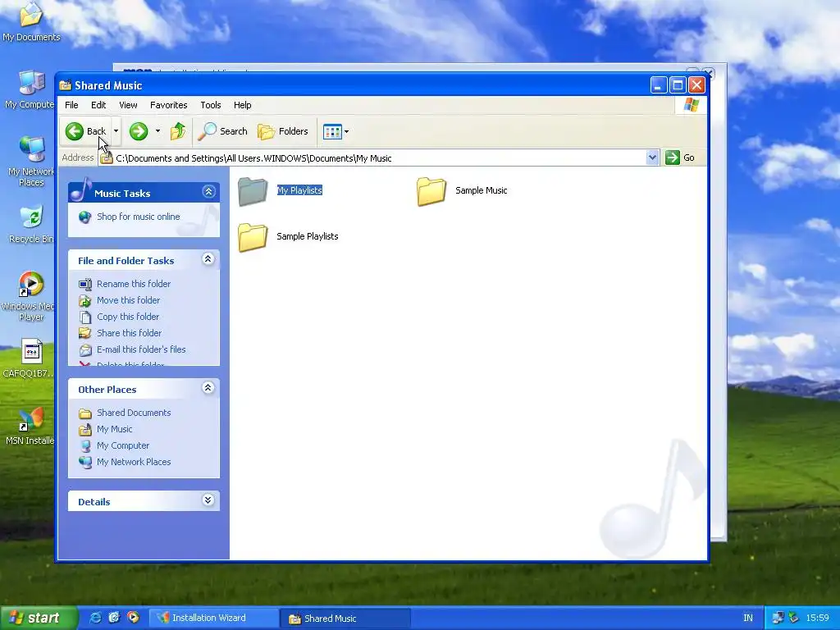The height and width of the screenshot is (630, 840).
Task: Click the green Back arrow button
Action: click(x=75, y=131)
